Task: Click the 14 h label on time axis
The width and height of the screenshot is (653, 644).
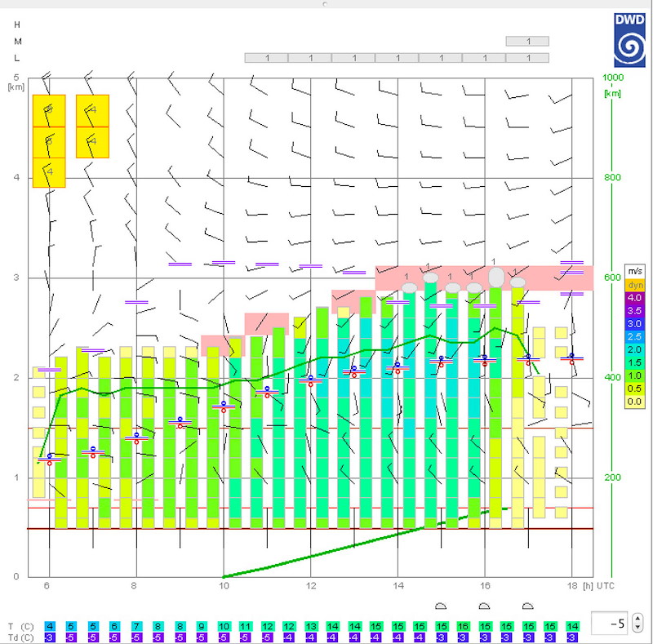Action: [398, 586]
